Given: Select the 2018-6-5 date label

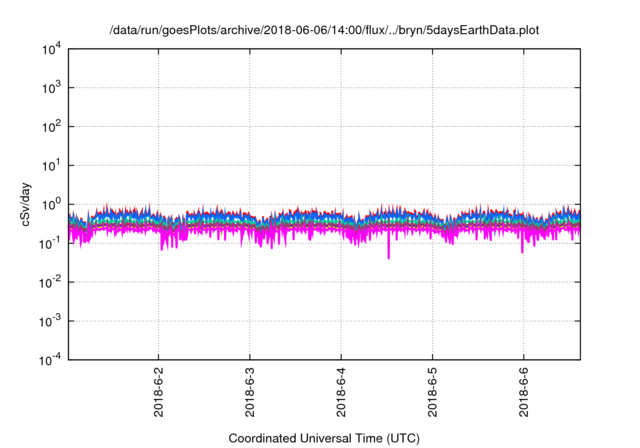Looking at the screenshot, I should click(433, 392).
